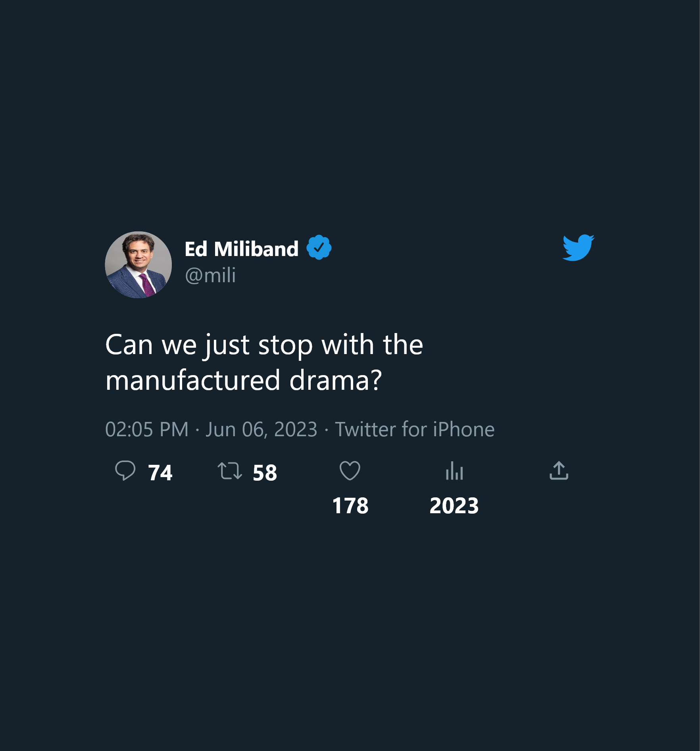Click the 58 retweets count
The height and width of the screenshot is (751, 700).
[265, 473]
